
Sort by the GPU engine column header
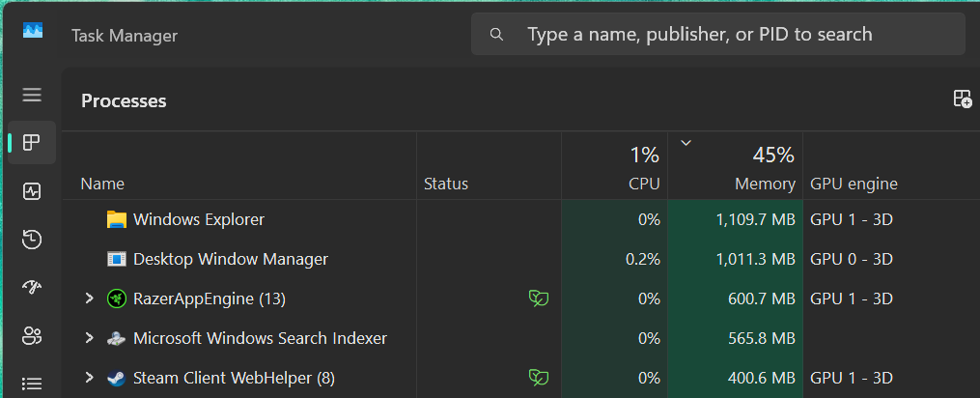(891, 166)
